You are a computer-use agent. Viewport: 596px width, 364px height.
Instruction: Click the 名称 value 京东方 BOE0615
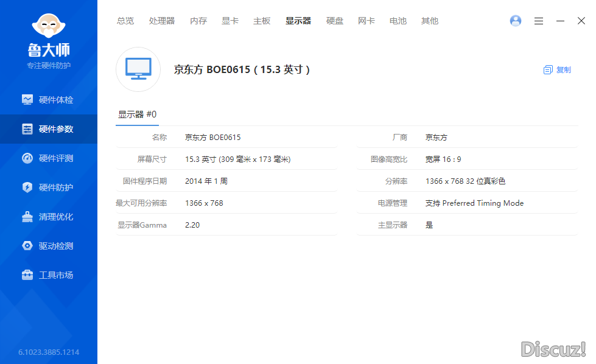(x=213, y=138)
